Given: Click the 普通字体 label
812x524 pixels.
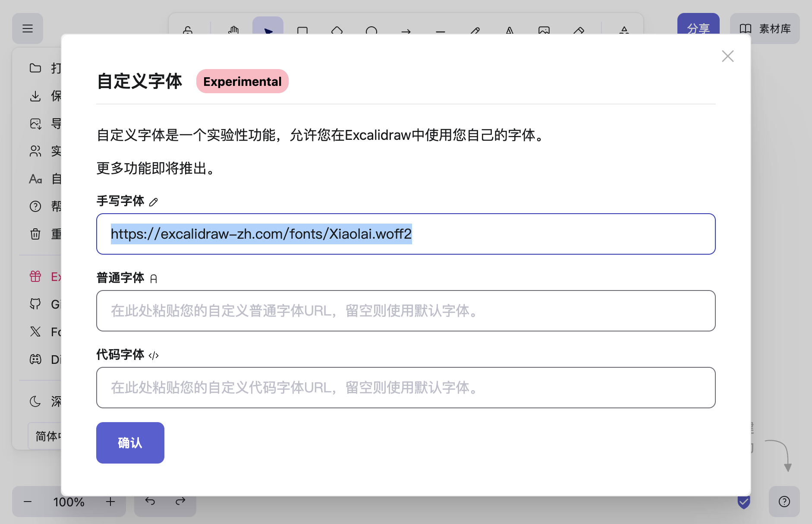Looking at the screenshot, I should (120, 278).
